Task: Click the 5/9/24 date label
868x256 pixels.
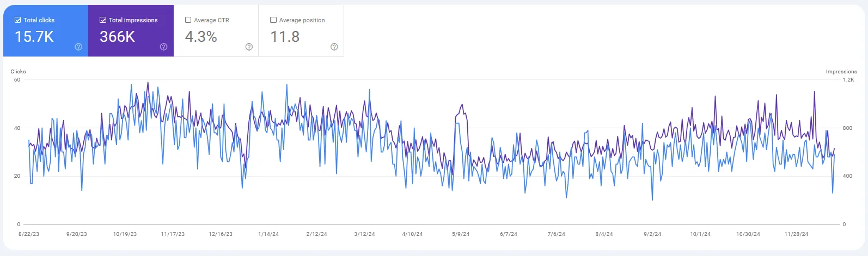Action: tap(461, 234)
